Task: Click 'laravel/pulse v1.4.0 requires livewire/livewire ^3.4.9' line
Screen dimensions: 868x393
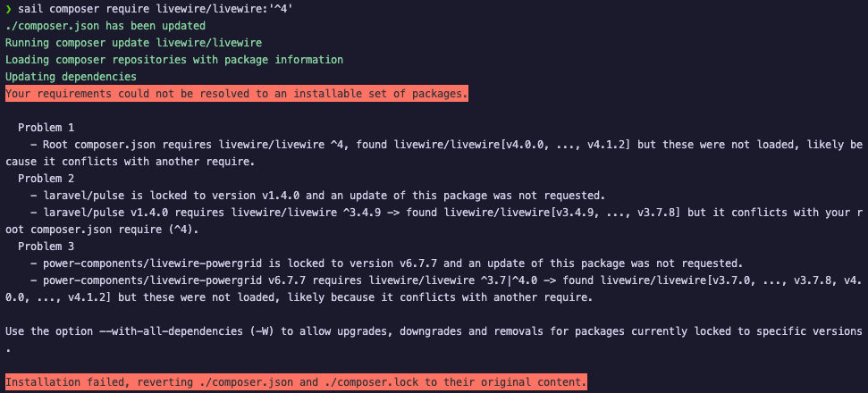Action: click(x=358, y=213)
